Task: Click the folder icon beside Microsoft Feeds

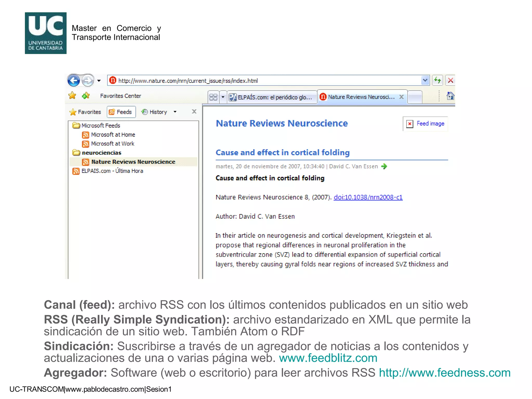Action: pos(76,125)
